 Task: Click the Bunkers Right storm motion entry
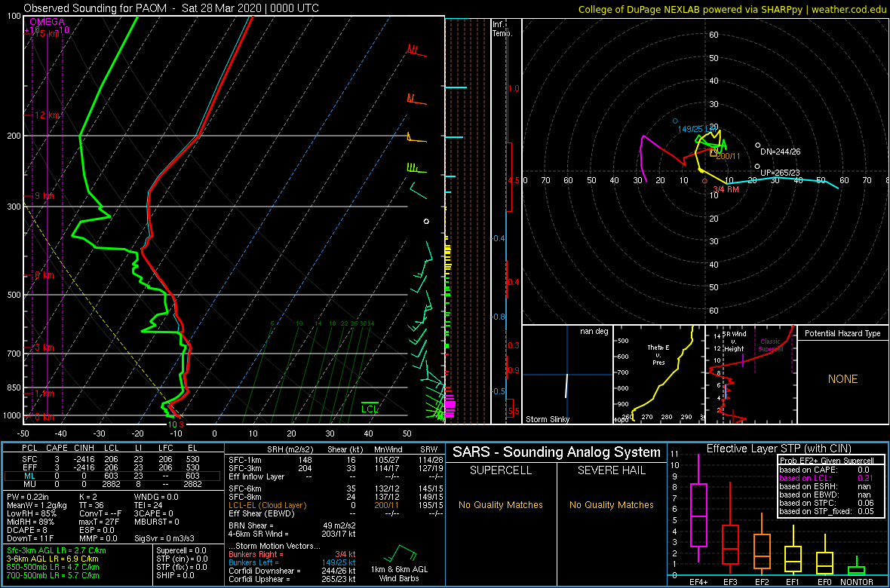291,554
